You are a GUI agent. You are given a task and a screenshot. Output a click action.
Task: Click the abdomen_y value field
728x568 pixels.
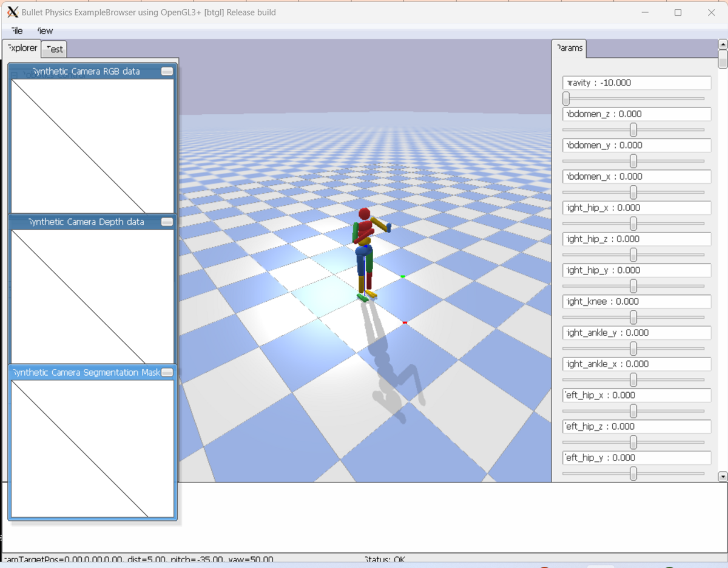coord(636,145)
